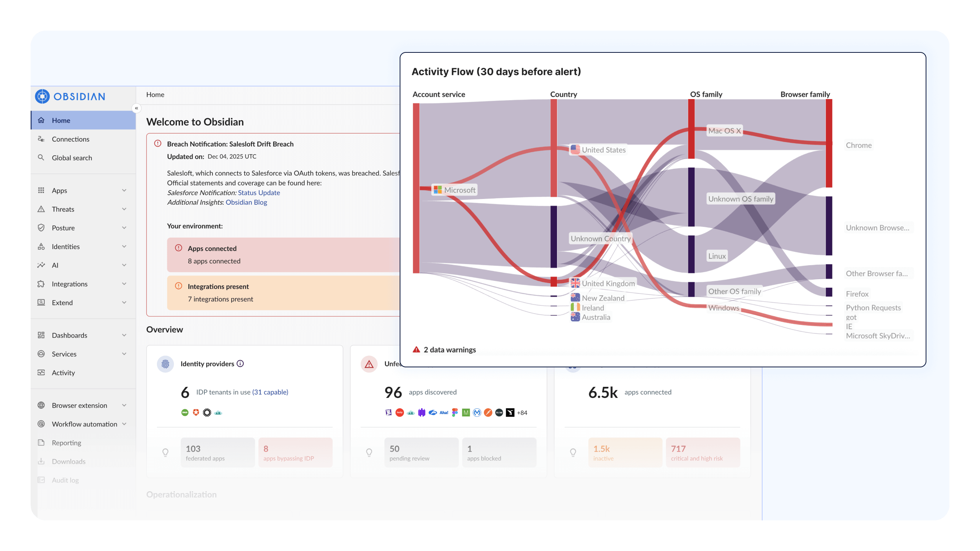Screen dimensions: 980x551
Task: Open the Reporting sidebar item
Action: (x=66, y=443)
